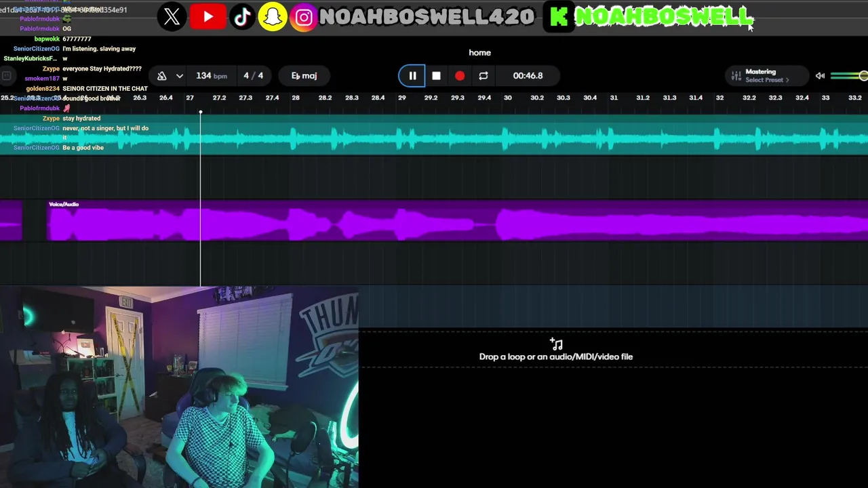Click chat message 'I'm listening. slaving away'
Viewport: 868px width, 488px height.
[x=99, y=49]
